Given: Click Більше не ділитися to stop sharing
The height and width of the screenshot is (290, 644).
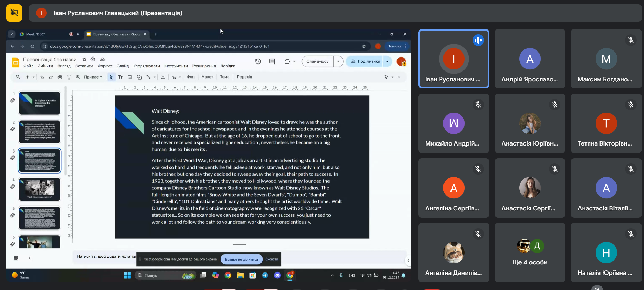Looking at the screenshot, I should [242, 259].
